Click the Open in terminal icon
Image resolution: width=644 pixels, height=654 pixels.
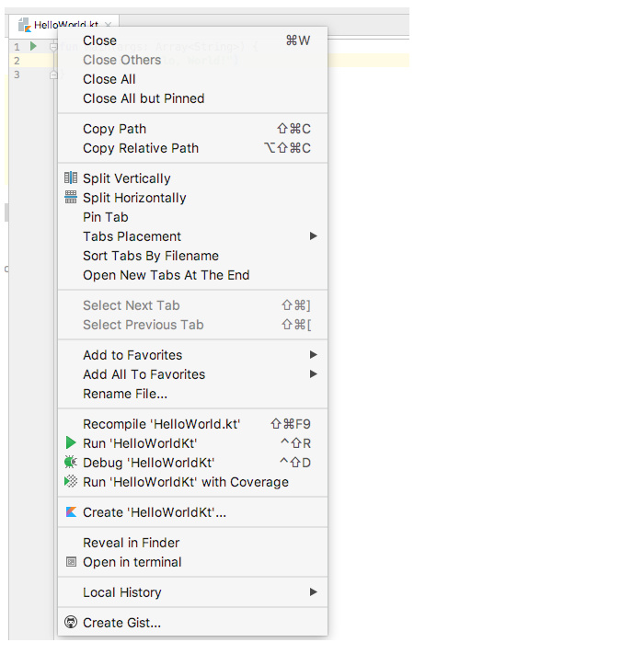click(x=71, y=562)
